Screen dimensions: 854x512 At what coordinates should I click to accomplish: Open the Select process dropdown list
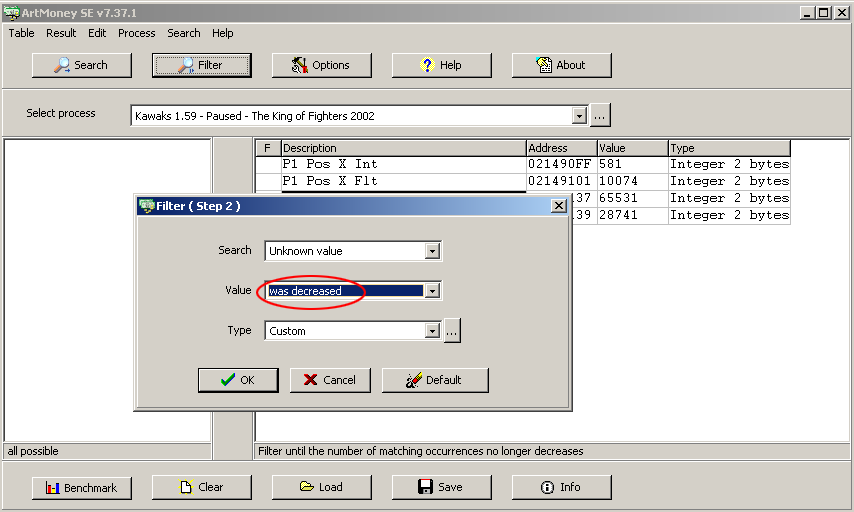point(579,116)
